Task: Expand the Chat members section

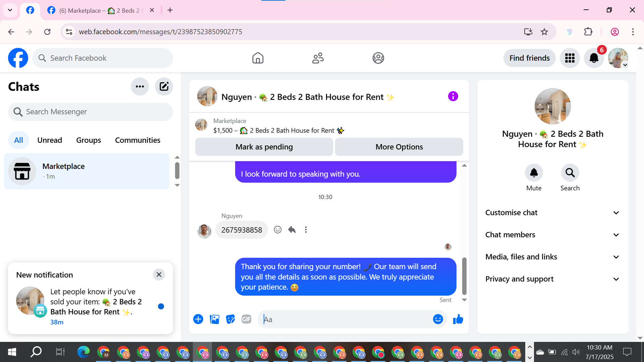Action: click(x=552, y=235)
